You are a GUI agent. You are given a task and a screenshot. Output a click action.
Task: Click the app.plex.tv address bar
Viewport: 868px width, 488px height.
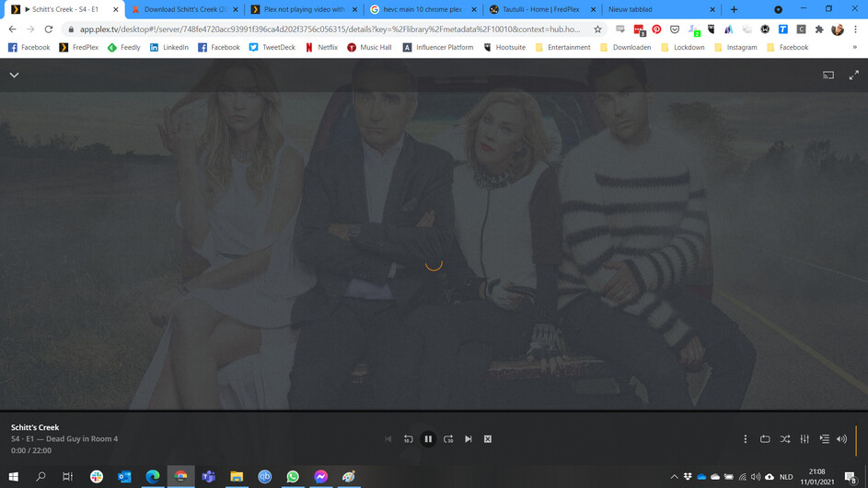(330, 29)
